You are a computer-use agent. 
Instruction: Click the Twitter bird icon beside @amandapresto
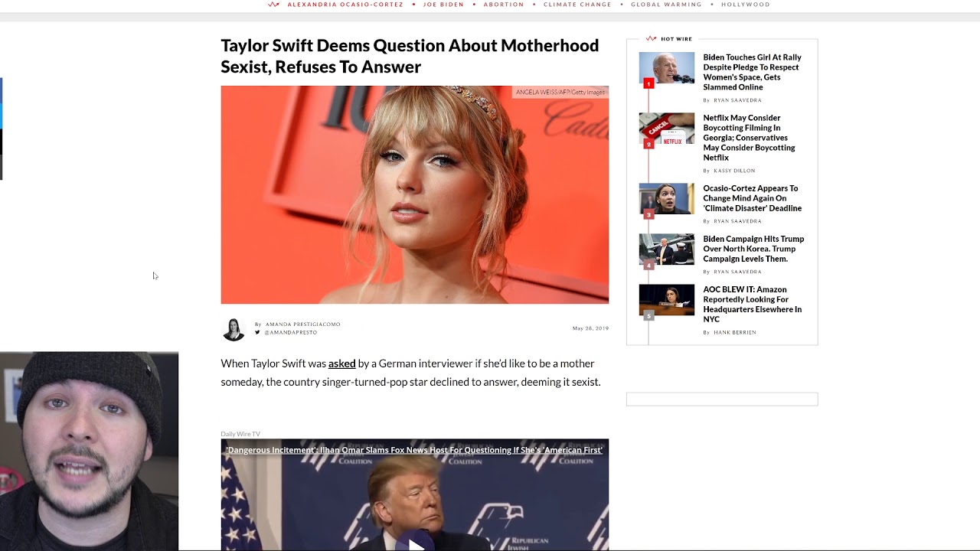pyautogui.click(x=257, y=332)
